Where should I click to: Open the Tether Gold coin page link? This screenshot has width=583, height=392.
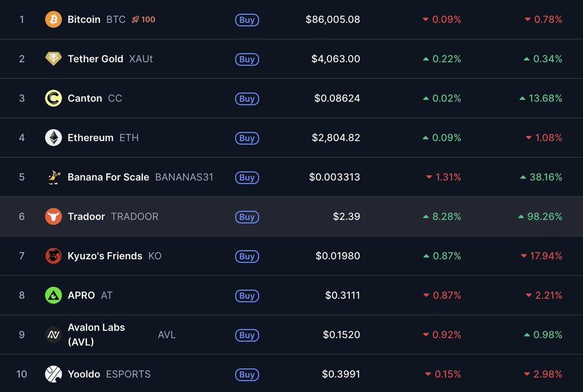[95, 59]
